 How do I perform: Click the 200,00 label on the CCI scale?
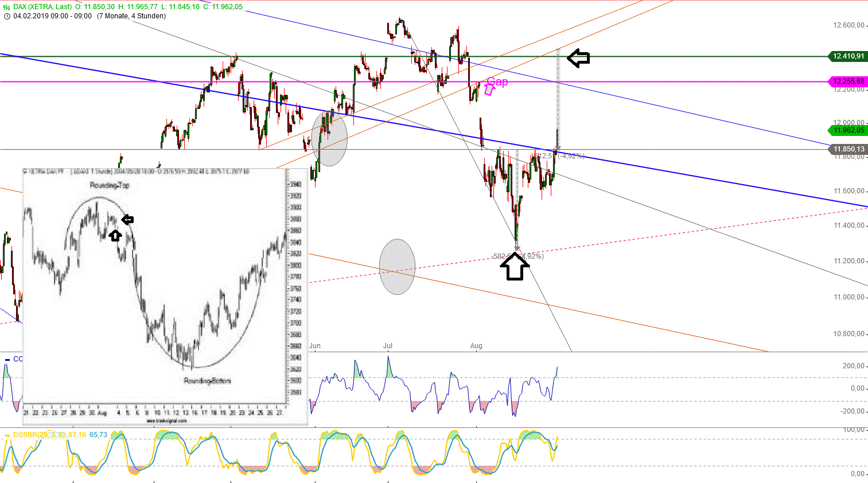[854, 366]
